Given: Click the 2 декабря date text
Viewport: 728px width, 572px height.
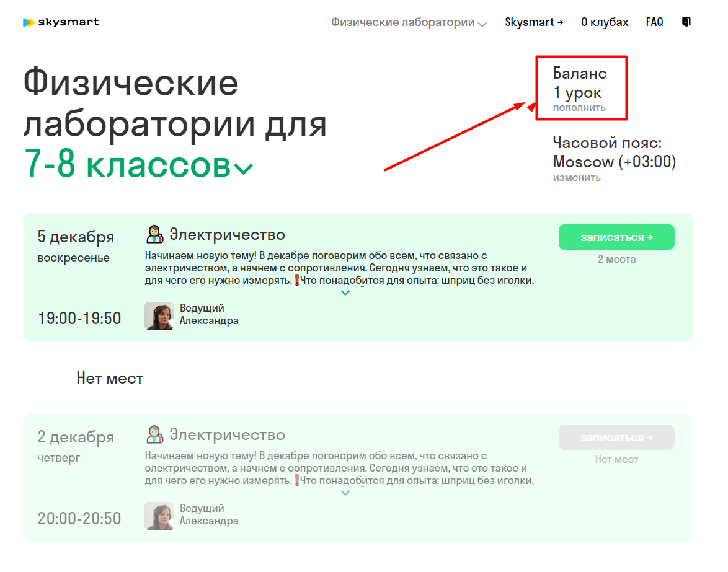Looking at the screenshot, I should 76,437.
